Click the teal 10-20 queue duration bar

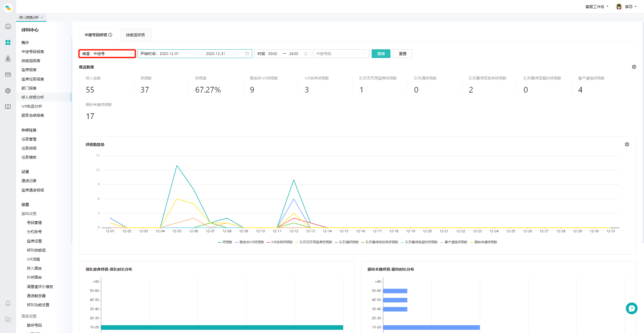click(222, 327)
